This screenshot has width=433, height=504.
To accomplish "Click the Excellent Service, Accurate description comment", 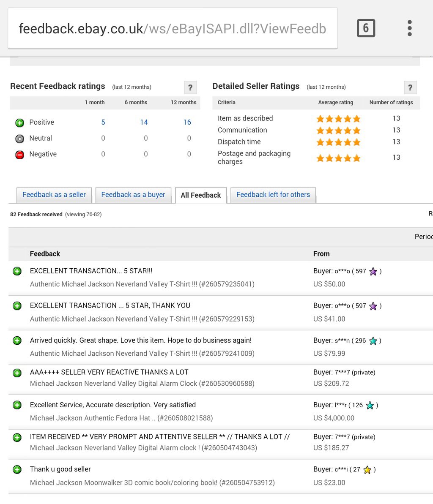I will click(113, 405).
